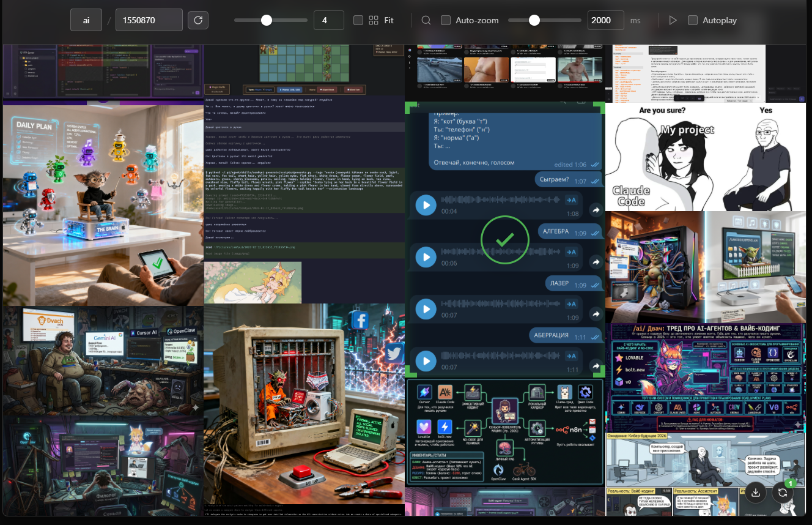Focus the thread number field 1550870

[x=149, y=20]
